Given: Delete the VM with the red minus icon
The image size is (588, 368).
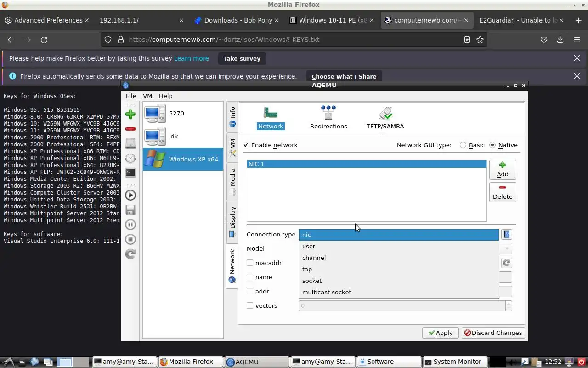Looking at the screenshot, I should click(130, 129).
